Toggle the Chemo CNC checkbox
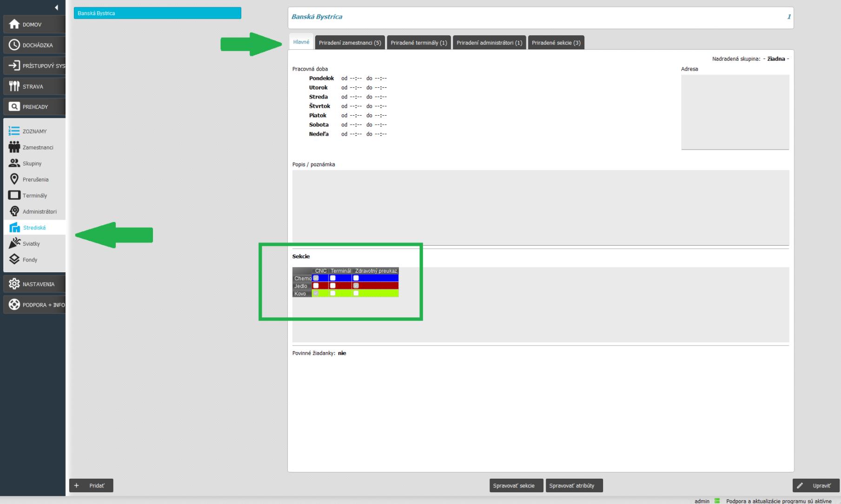 316,278
